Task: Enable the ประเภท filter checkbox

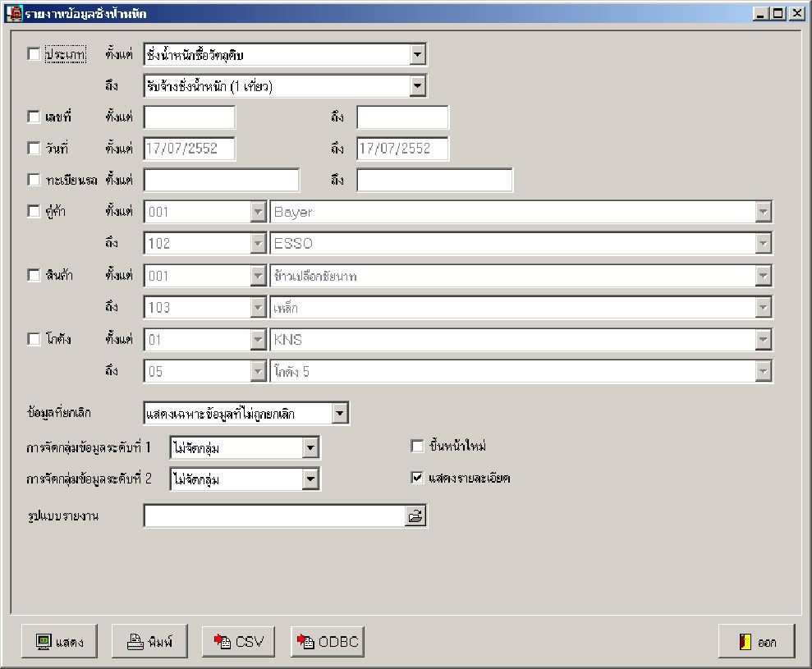Action: 34,54
